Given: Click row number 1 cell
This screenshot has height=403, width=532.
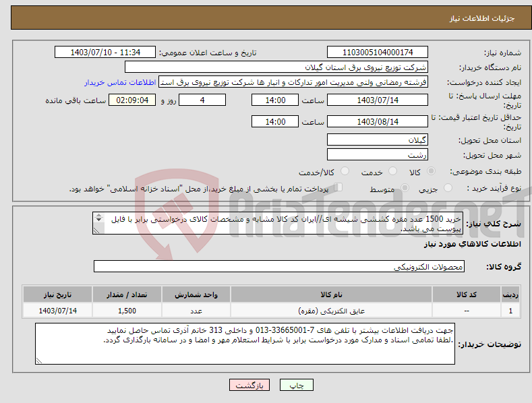Looking at the screenshot, I should click(x=510, y=311).
